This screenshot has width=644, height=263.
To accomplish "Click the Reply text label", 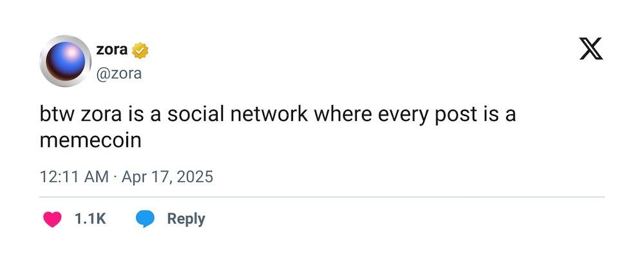I will pyautogui.click(x=186, y=219).
